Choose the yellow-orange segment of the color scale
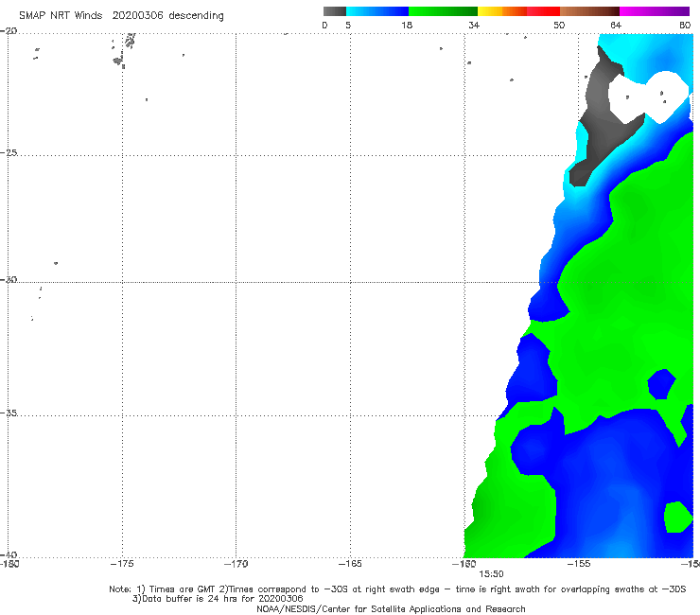Image resolution: width=700 pixels, height=615 pixels. coord(502,11)
